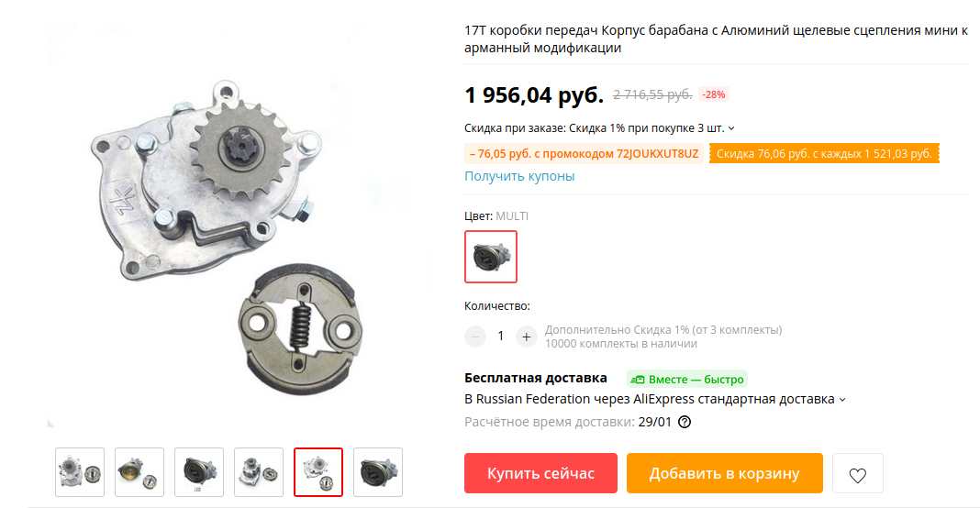The image size is (980, 508).
Task: Click the Получить купоны link
Action: [x=519, y=176]
